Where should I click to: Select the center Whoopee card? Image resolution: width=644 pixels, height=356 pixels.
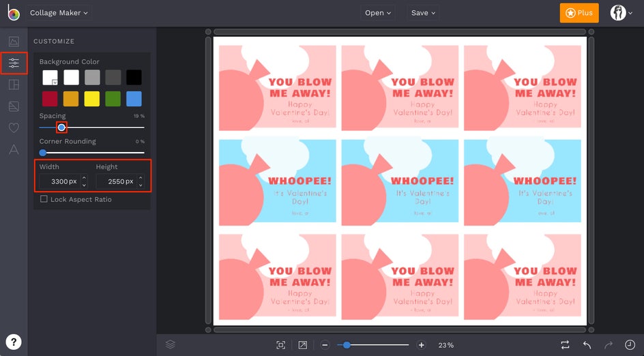tap(400, 183)
